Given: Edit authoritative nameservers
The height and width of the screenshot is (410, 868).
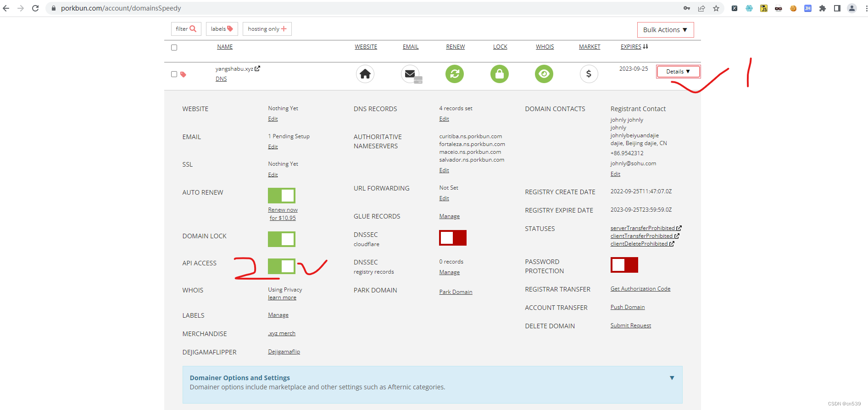Looking at the screenshot, I should pos(444,170).
